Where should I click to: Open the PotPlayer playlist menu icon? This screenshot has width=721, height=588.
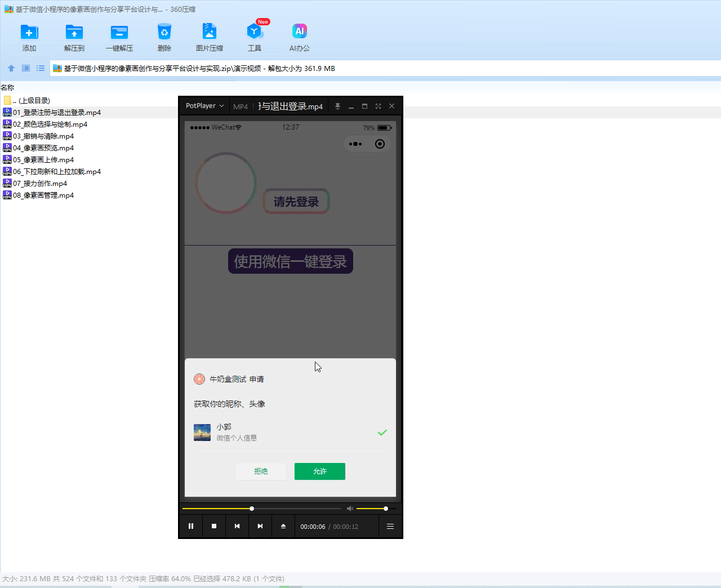coord(390,526)
